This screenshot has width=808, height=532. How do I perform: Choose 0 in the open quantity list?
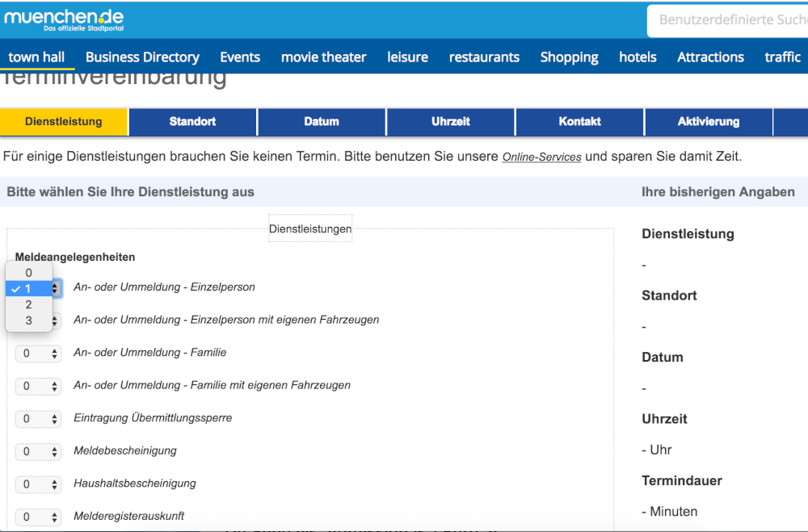pos(28,273)
